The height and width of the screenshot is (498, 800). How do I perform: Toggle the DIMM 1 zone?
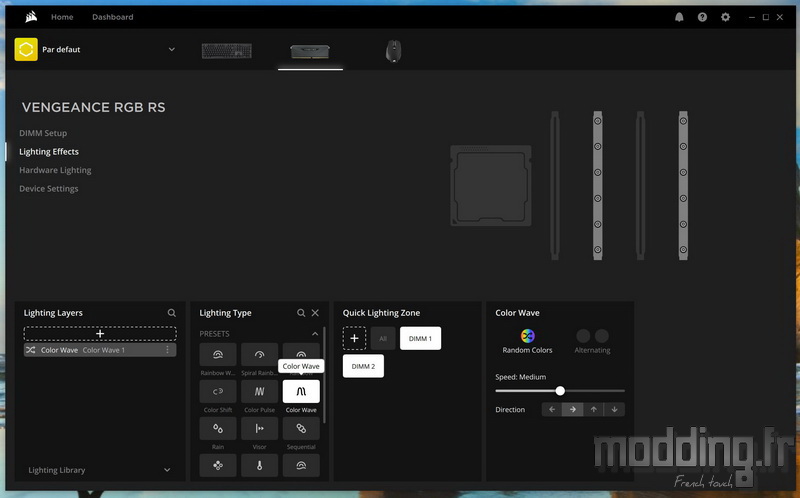click(420, 338)
